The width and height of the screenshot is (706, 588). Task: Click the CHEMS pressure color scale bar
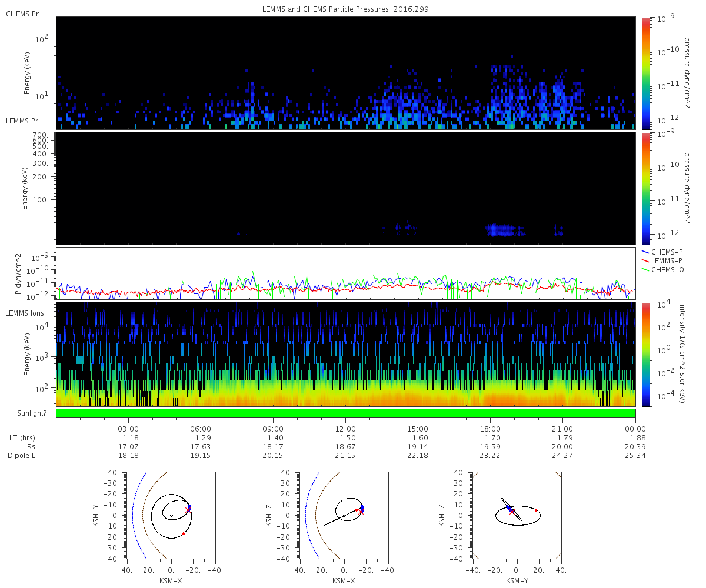tap(645, 73)
